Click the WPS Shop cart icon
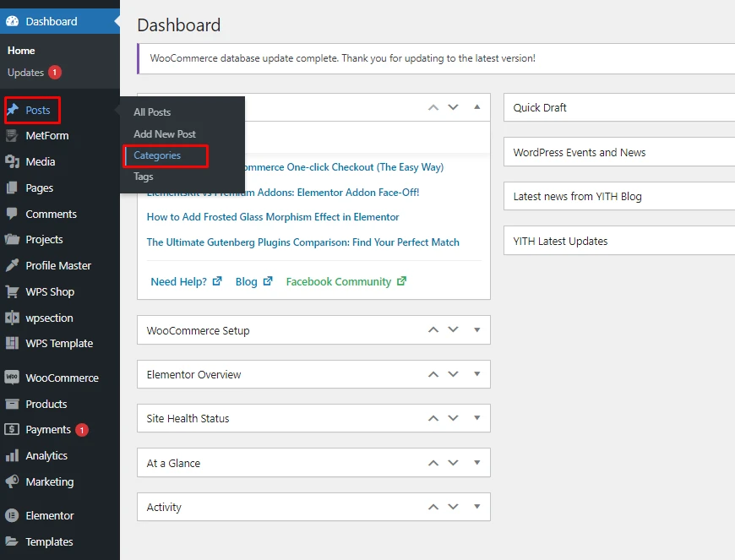This screenshot has width=735, height=560. click(x=12, y=291)
